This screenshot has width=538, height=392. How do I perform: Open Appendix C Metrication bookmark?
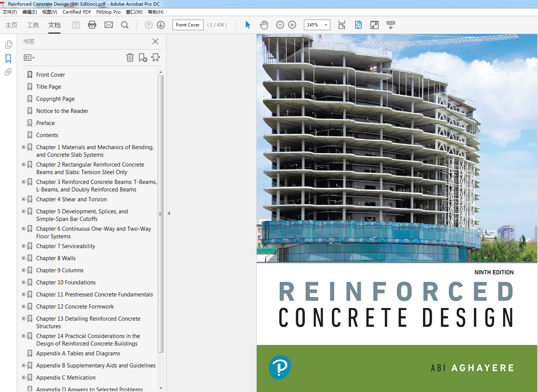click(66, 378)
